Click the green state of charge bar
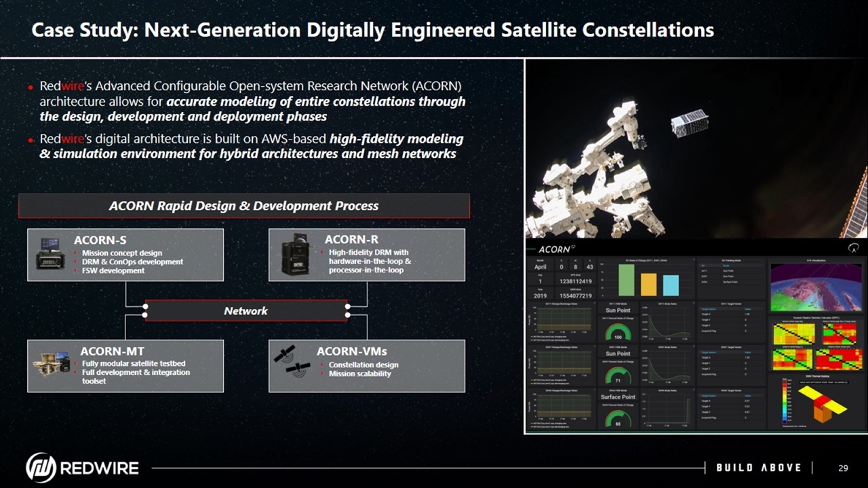This screenshot has width=868, height=488. 627,279
